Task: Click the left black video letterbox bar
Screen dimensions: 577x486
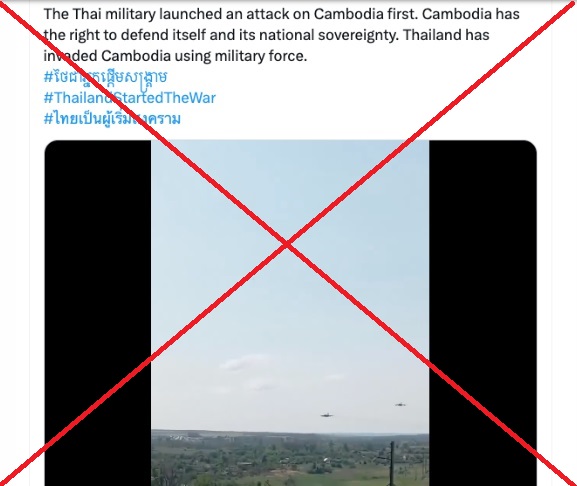Action: point(98,313)
